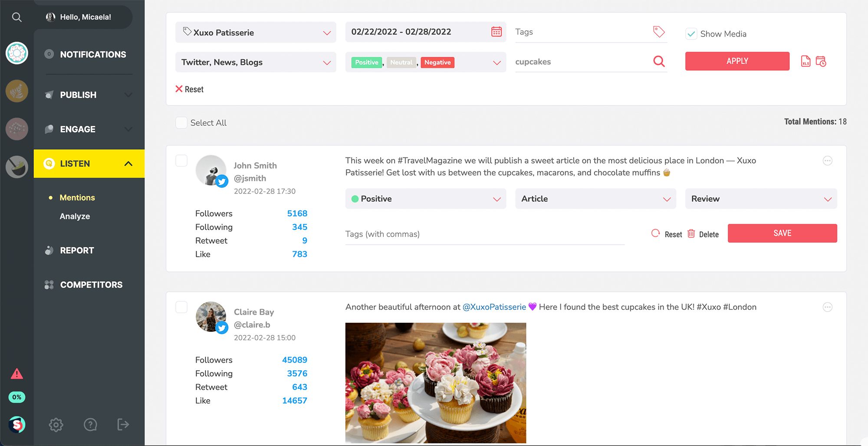
Task: Open the Article type dropdown
Action: pyautogui.click(x=595, y=199)
